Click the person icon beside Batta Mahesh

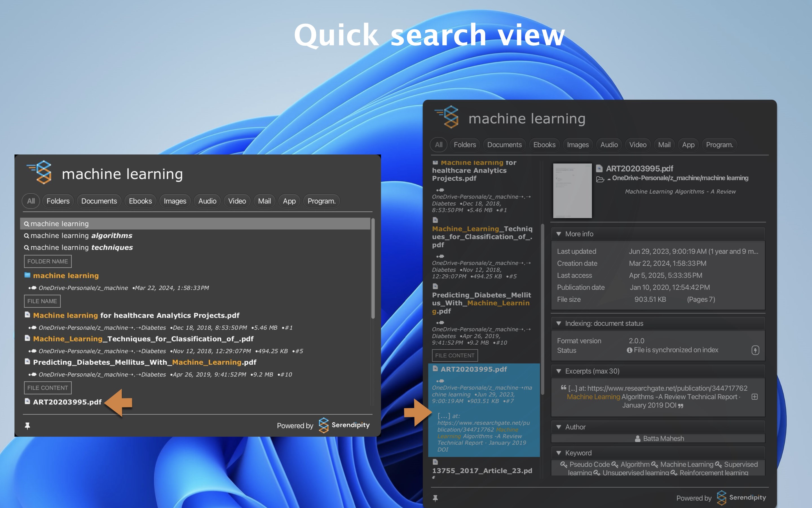coord(637,439)
